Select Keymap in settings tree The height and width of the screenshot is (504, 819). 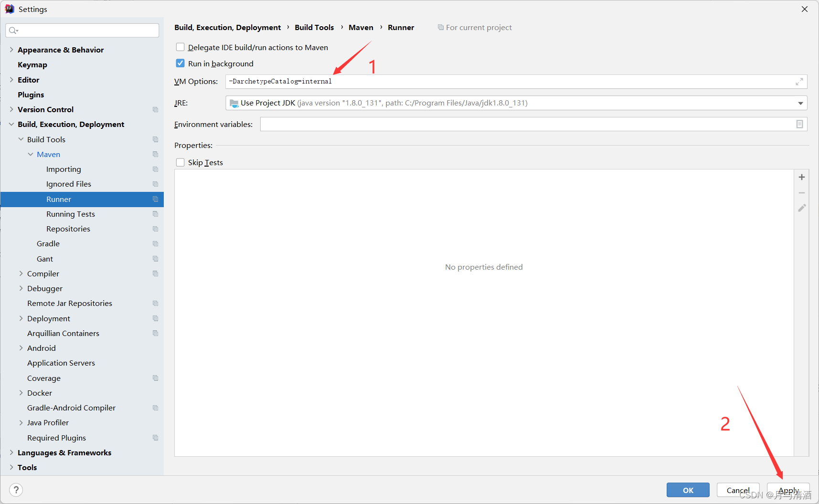tap(32, 64)
